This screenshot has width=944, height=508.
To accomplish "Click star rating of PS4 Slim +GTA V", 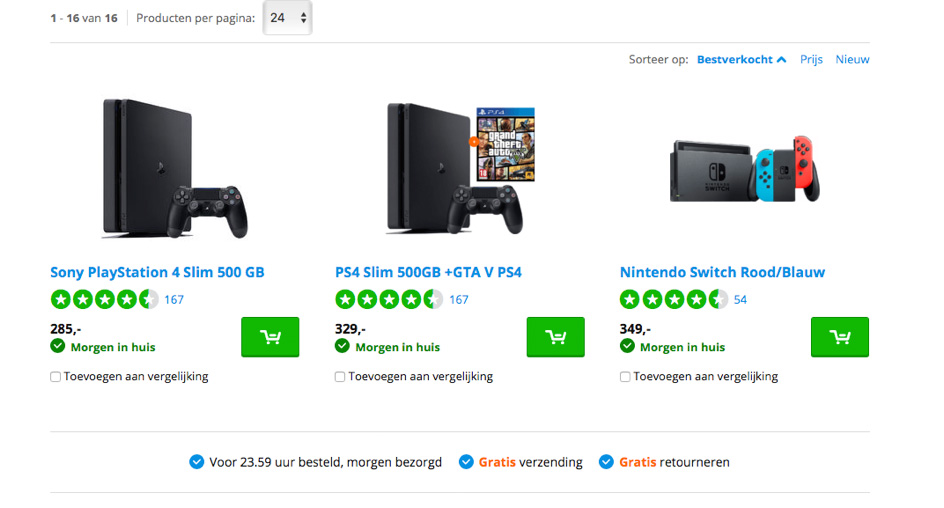I will 389,299.
